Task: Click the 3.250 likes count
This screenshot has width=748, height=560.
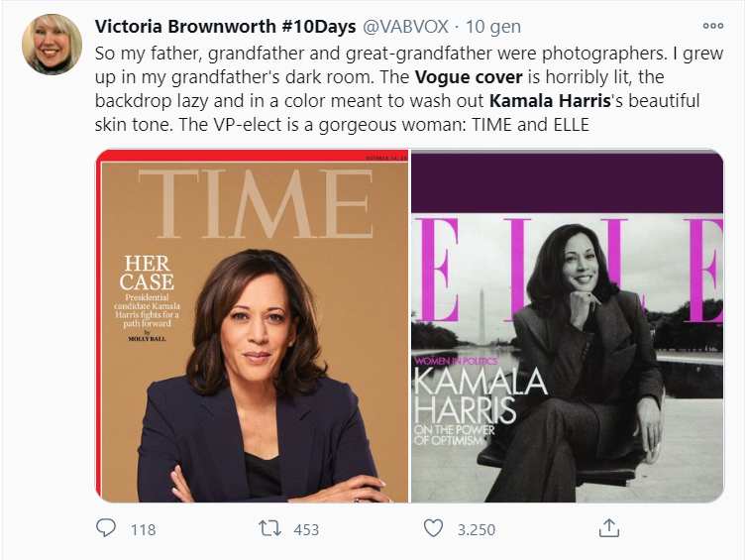Action: click(x=476, y=529)
